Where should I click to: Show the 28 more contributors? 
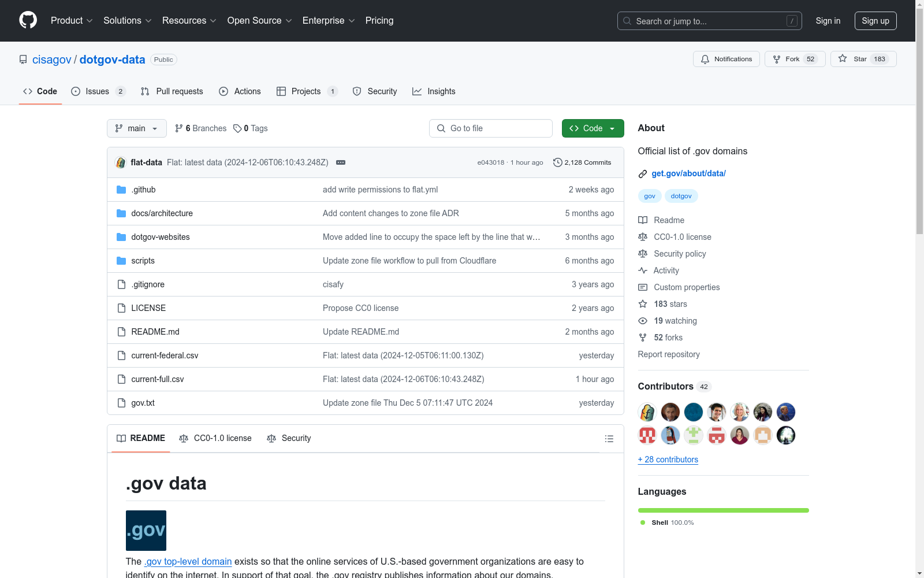pyautogui.click(x=668, y=460)
